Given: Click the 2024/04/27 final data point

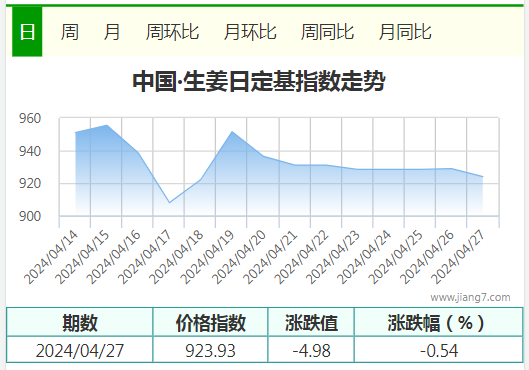Looking at the screenshot, I should (483, 177).
